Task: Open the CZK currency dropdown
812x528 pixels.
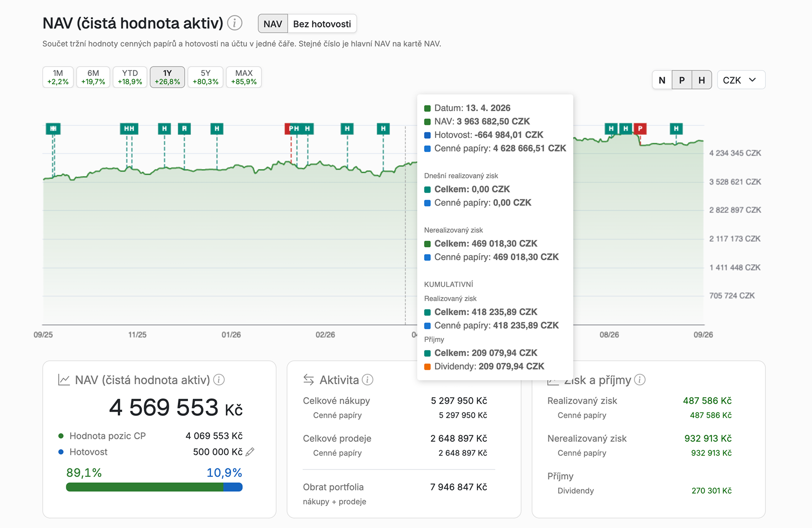Action: click(741, 80)
